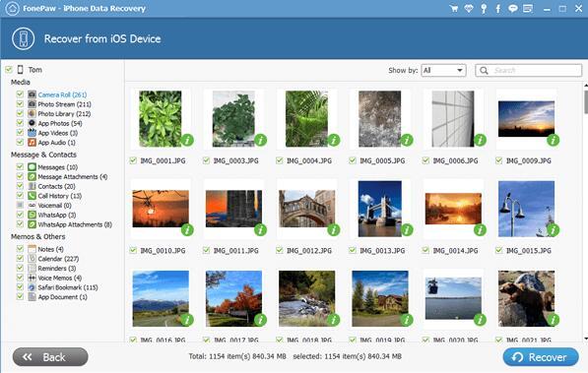Click the Memos & Others heading

(37, 236)
